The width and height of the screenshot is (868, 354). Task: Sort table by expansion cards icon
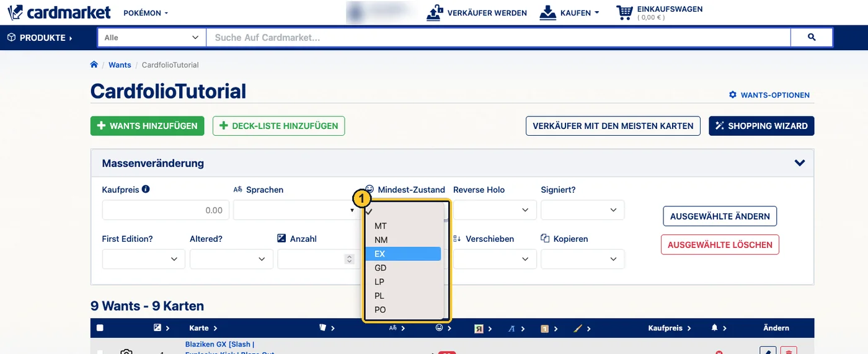click(323, 328)
